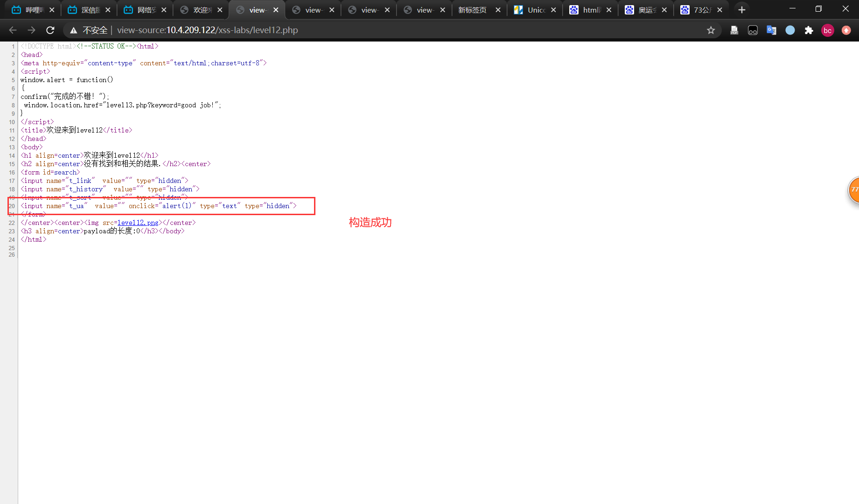Close the 73公斤 tab
Viewport: 859px width, 504px height.
720,10
